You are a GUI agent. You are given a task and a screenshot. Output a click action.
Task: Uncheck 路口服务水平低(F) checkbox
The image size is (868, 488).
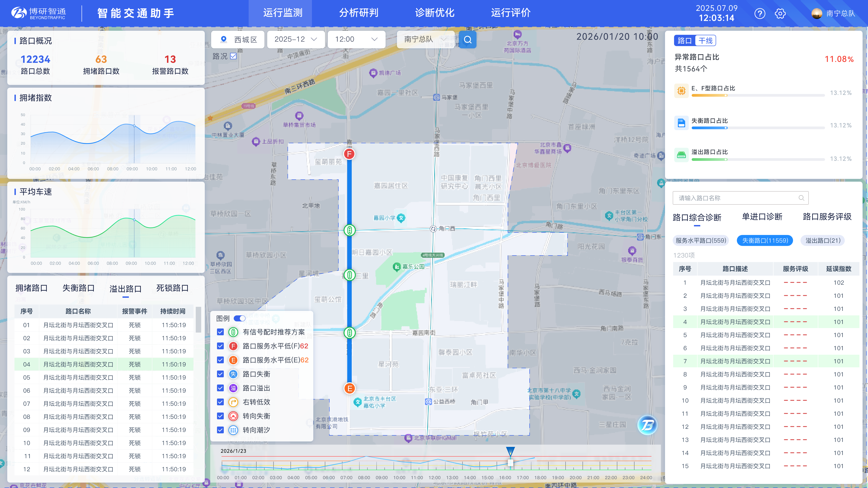click(x=220, y=346)
